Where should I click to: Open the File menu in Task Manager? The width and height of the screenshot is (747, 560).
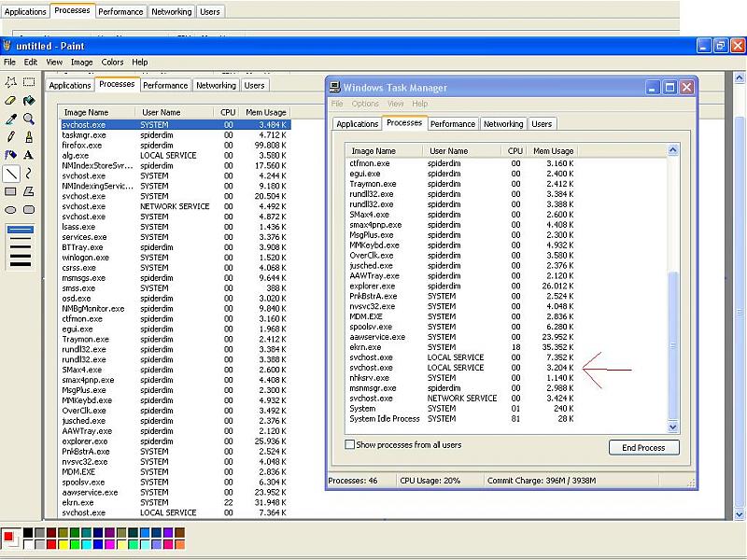[x=337, y=104]
